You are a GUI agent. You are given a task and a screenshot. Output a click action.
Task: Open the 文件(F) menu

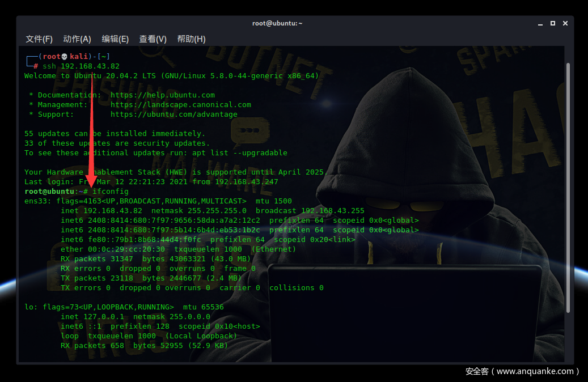click(39, 39)
